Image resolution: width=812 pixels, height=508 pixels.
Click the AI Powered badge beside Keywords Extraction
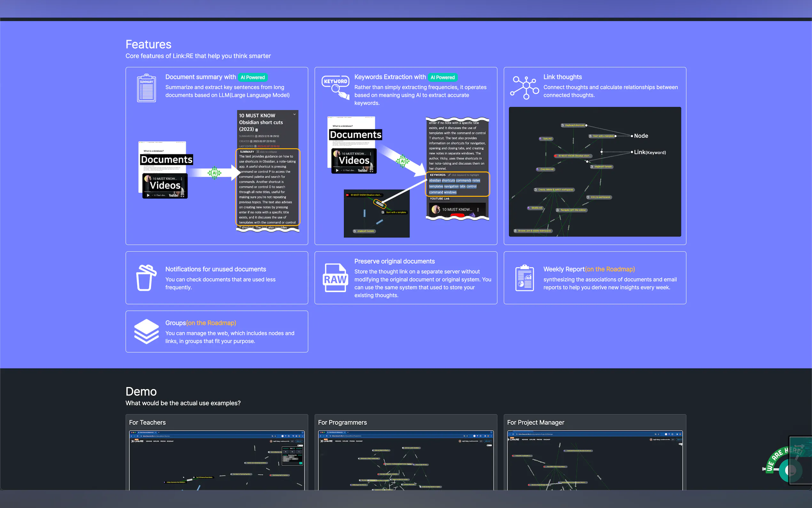click(x=442, y=77)
